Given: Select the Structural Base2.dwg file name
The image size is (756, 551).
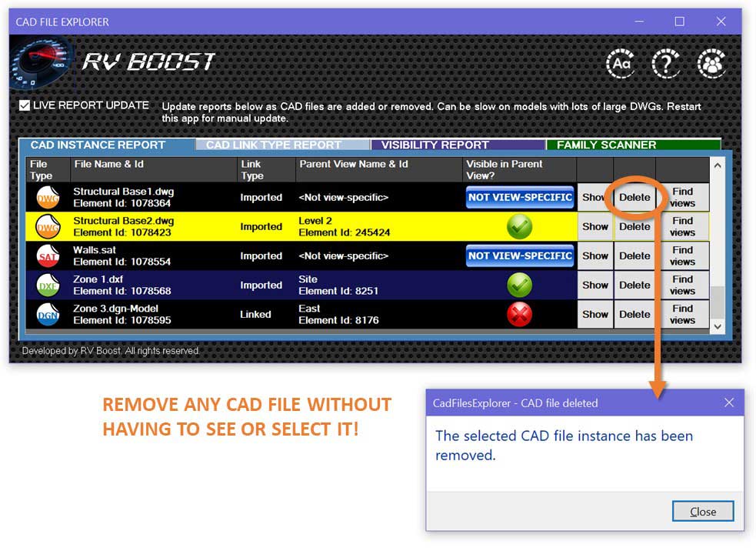Looking at the screenshot, I should tap(123, 221).
